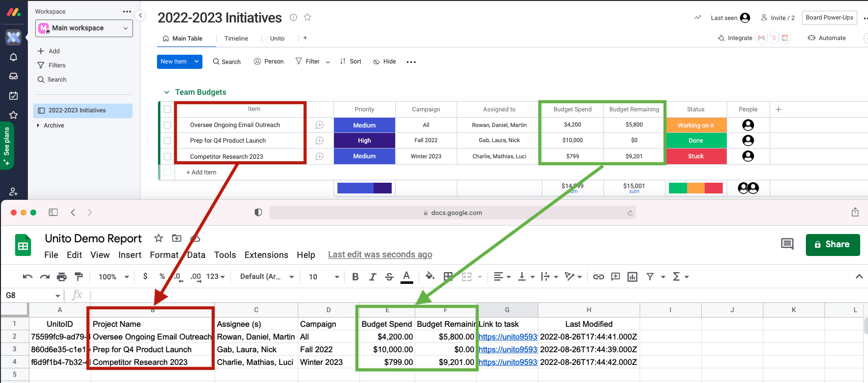Open conversation for Competitor Research 2023

[x=319, y=156]
